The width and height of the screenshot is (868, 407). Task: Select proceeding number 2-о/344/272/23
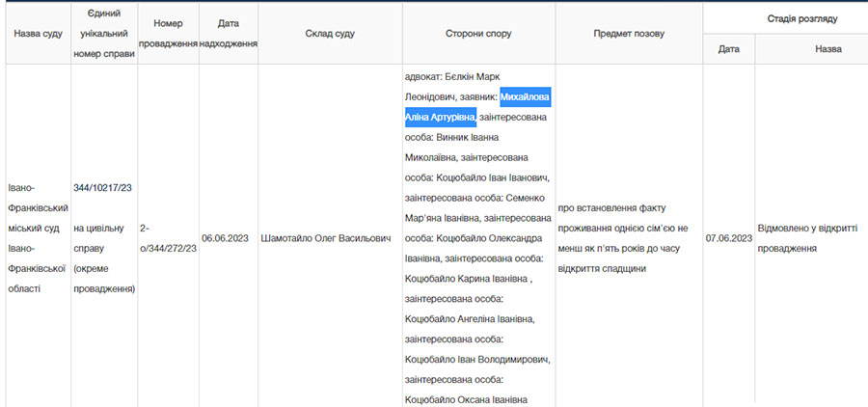pos(168,238)
